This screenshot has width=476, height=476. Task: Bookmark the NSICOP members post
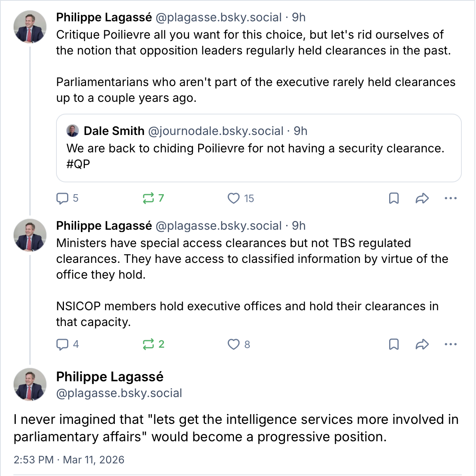pos(394,344)
